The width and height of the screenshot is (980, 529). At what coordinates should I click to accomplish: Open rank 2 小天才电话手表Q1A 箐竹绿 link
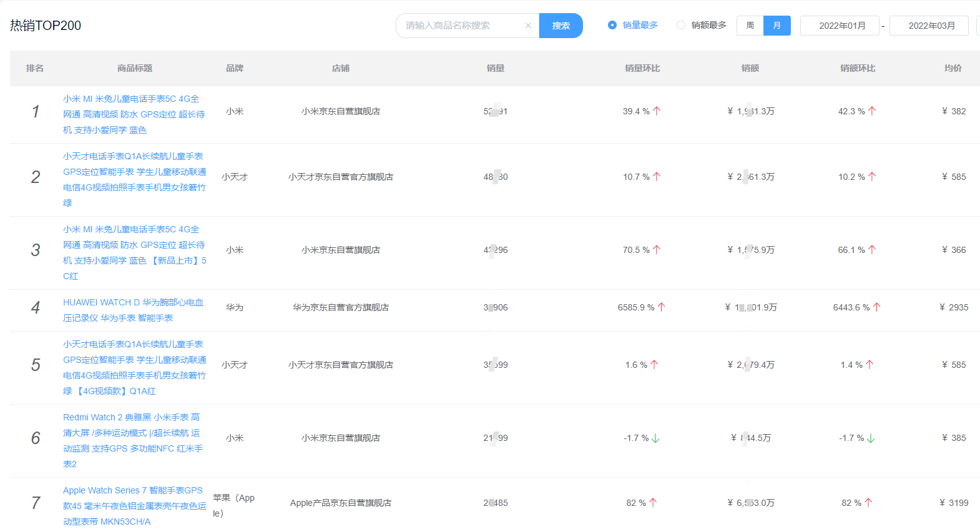[x=134, y=180]
